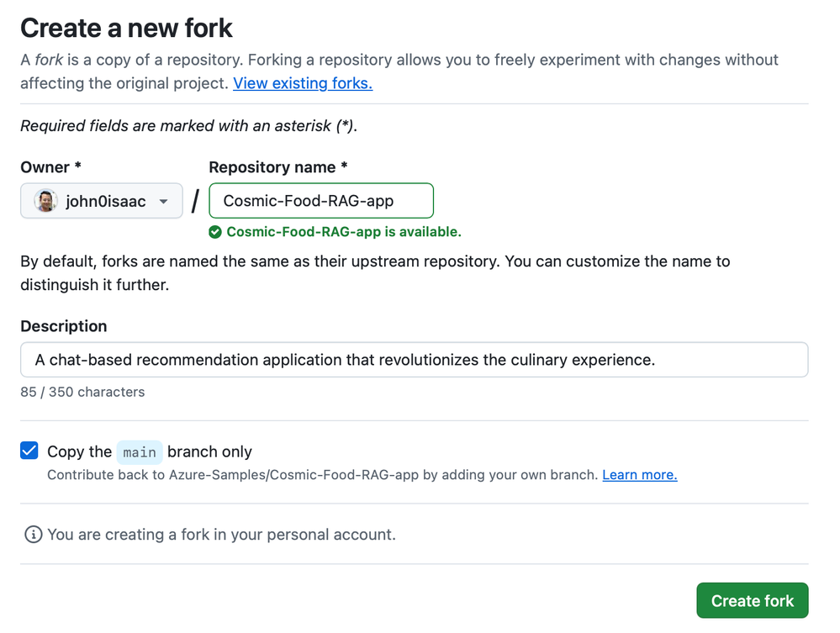This screenshot has height=633, width=840.
Task: Click the "85 / 350 characters" counter
Action: [x=82, y=392]
